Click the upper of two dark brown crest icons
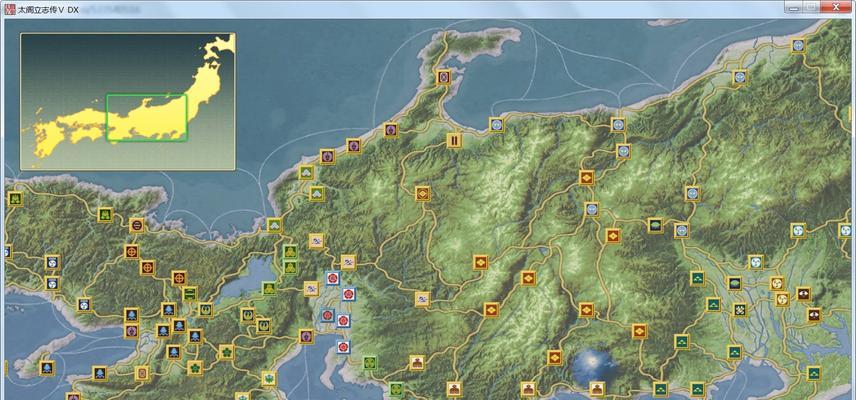856x400 pixels. coord(803,295)
